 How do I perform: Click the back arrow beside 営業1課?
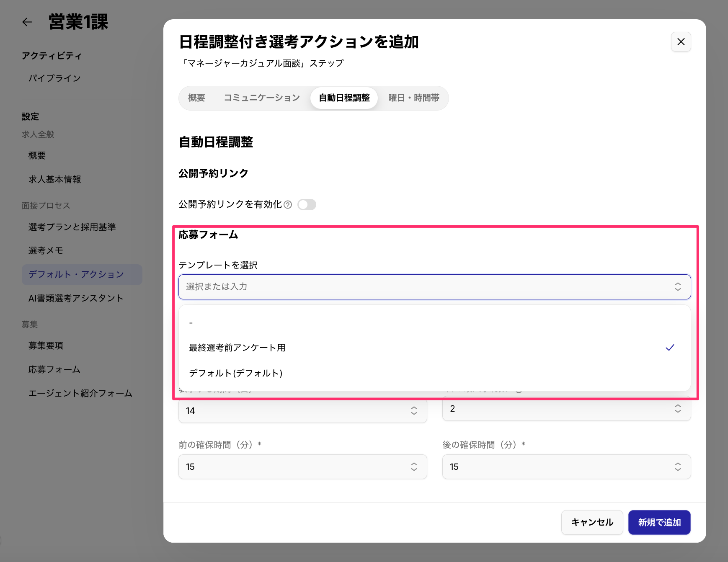[27, 22]
